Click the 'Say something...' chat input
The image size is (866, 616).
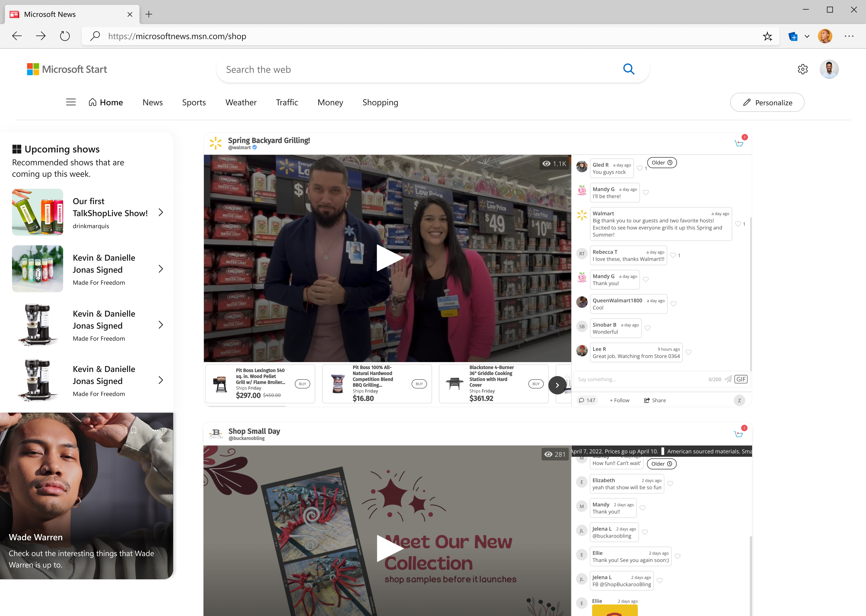641,379
